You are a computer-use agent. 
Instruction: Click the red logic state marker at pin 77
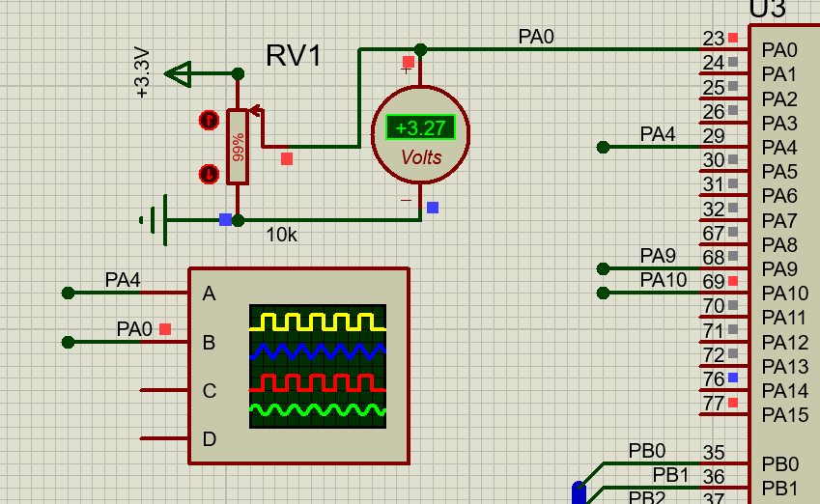733,403
